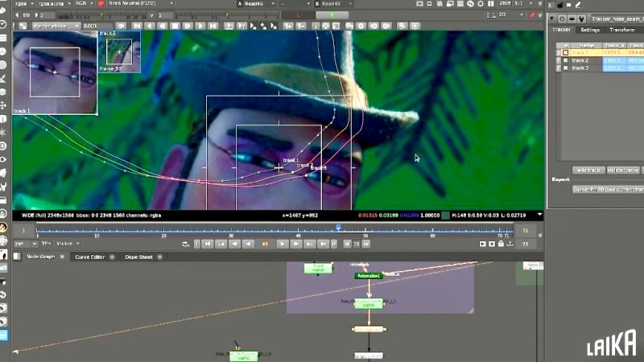Toggle the Tracker_nose_seam properties collapse arrow

pos(552,19)
